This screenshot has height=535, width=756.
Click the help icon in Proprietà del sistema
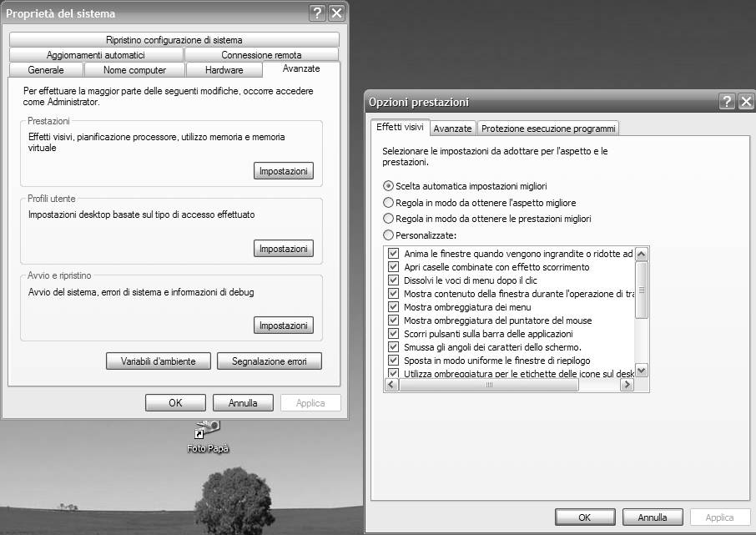click(x=317, y=13)
